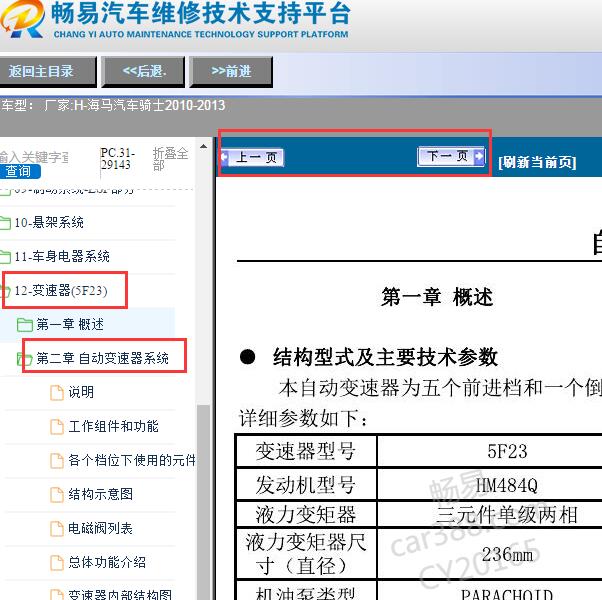The height and width of the screenshot is (600, 602).
Task: Click table value 三元件单级两相
Action: click(x=507, y=515)
